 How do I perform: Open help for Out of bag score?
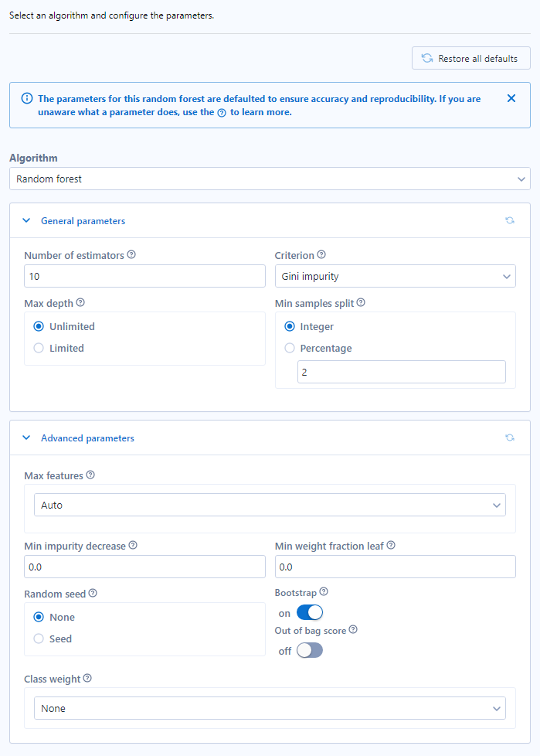[x=353, y=630]
